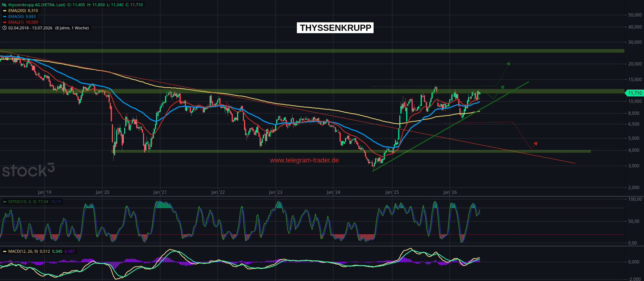The height and width of the screenshot is (281, 644).
Task: Click the Jan '19 time axis label
Action: [45, 192]
